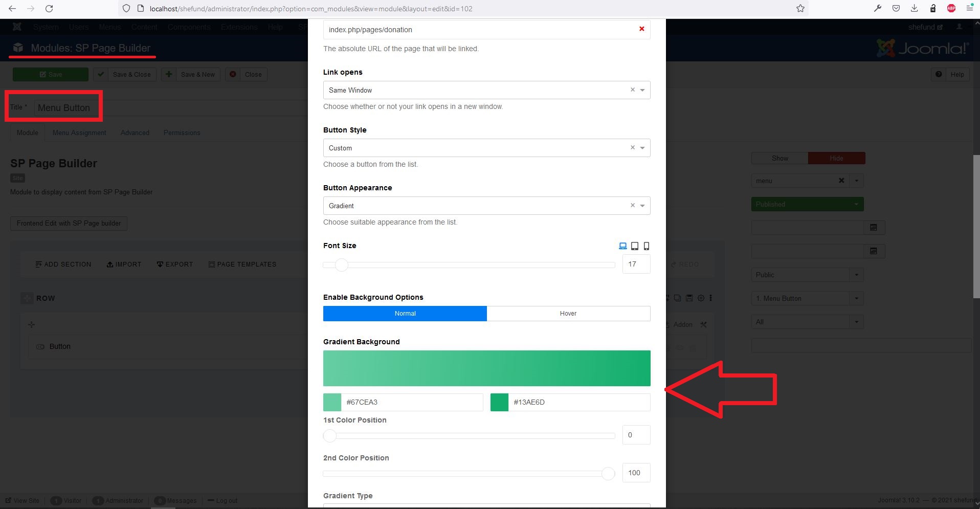Select the desktop device icon for Font Size
Image resolution: width=980 pixels, height=509 pixels.
[622, 246]
